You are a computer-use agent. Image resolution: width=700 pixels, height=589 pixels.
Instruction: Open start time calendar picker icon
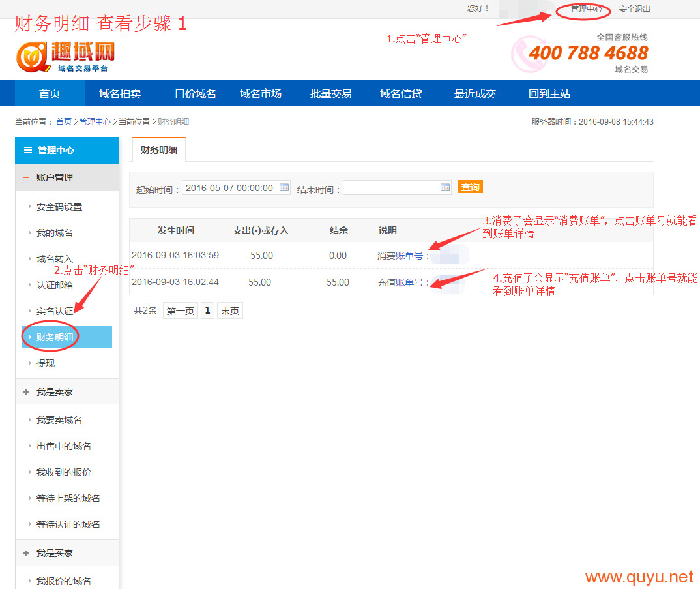tap(284, 187)
